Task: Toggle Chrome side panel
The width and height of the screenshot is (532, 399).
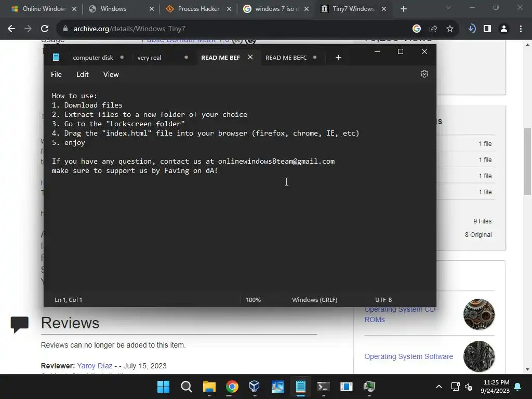Action: (487, 29)
